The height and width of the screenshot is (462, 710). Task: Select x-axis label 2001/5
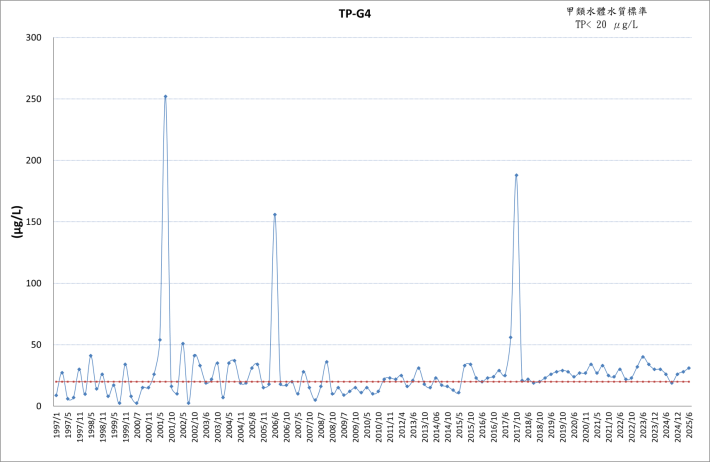point(160,425)
